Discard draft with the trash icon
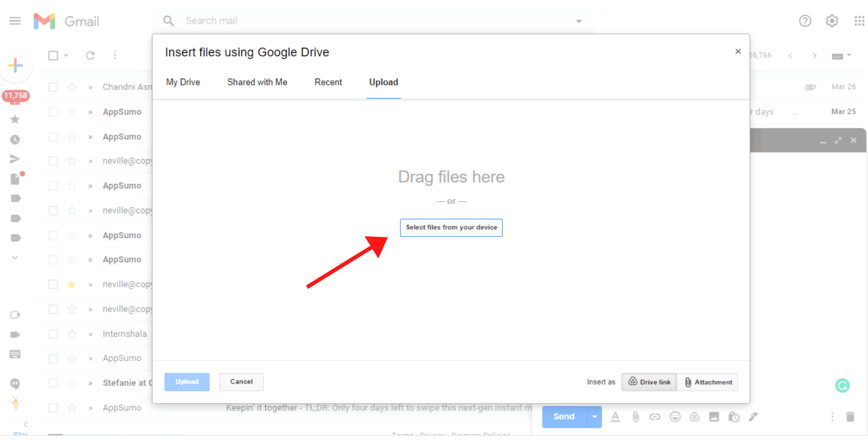Image resolution: width=868 pixels, height=442 pixels. (850, 417)
